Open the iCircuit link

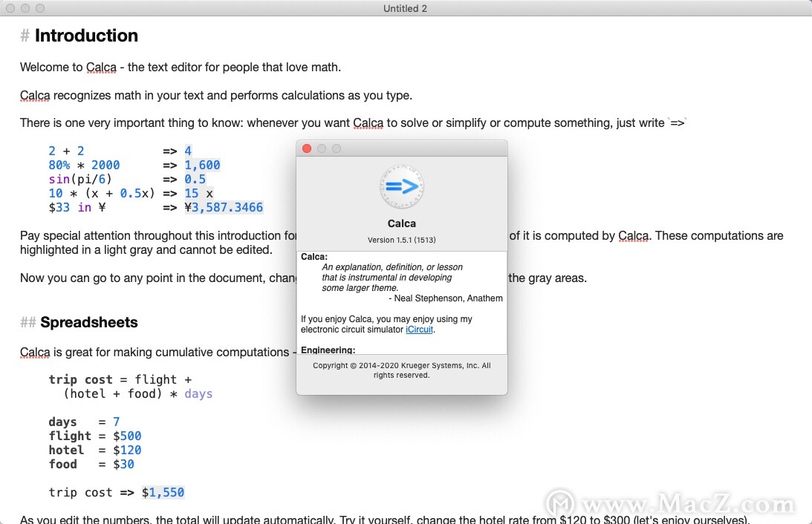419,330
